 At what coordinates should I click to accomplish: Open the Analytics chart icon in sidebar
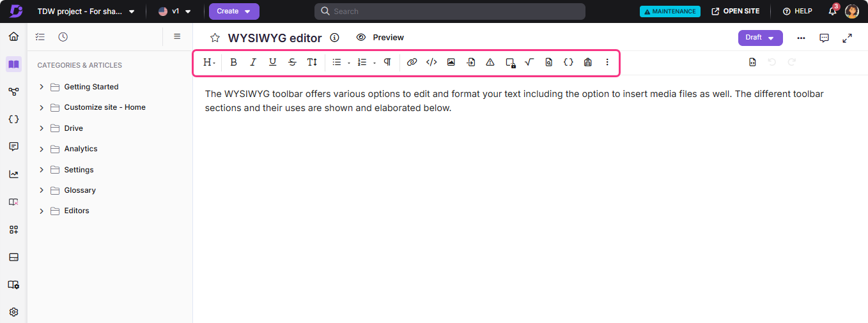13,174
